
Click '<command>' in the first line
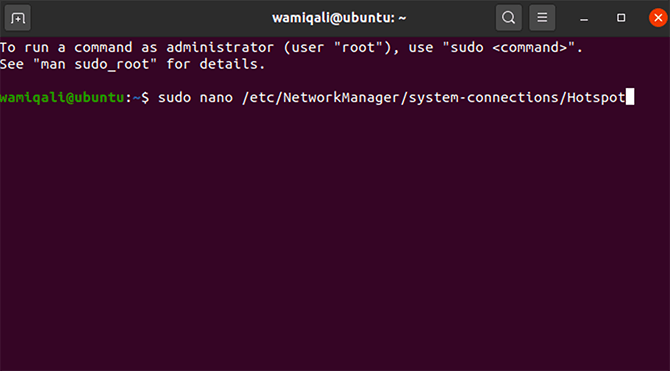[530, 47]
